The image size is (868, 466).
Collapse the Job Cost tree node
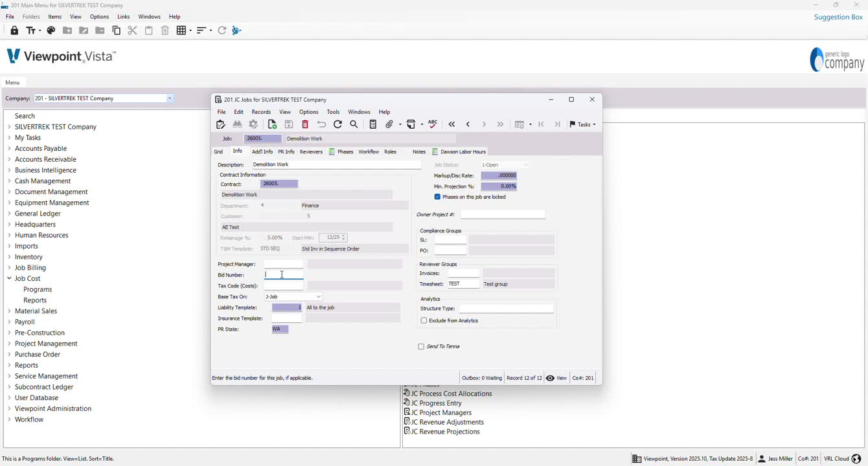(x=9, y=278)
